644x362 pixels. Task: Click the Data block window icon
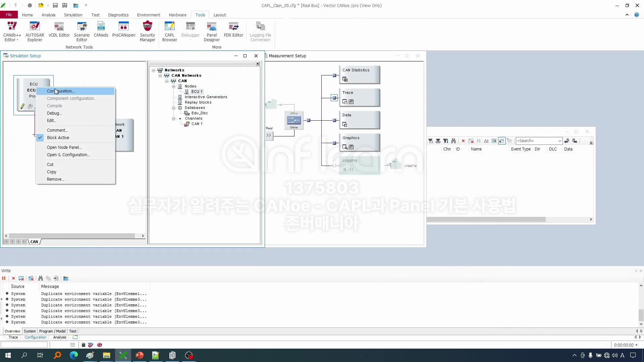point(344,124)
